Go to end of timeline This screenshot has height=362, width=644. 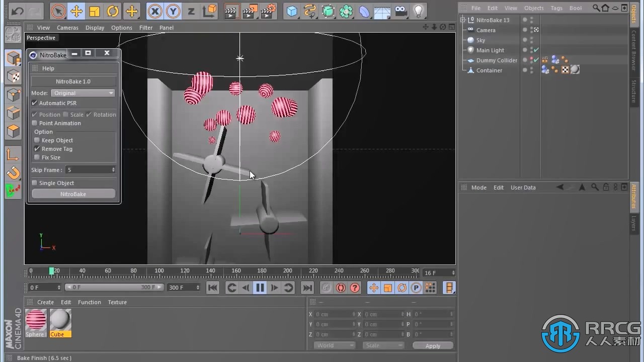pos(307,288)
